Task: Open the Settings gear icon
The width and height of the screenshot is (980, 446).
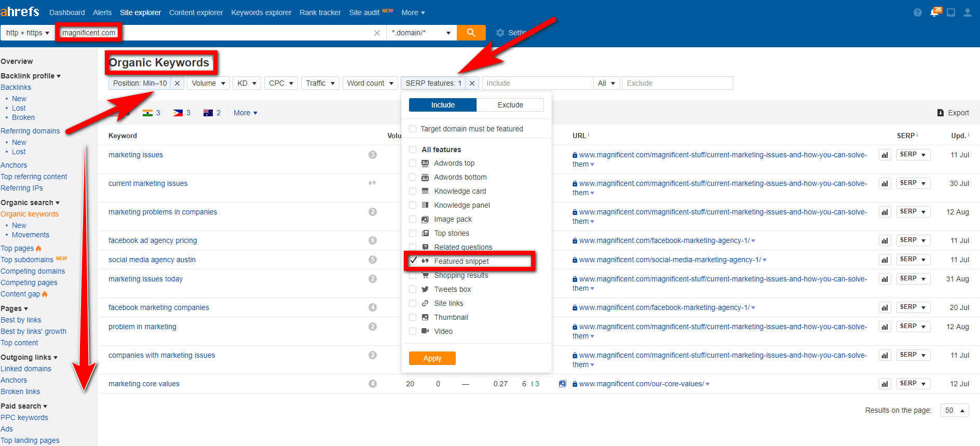Action: point(500,33)
